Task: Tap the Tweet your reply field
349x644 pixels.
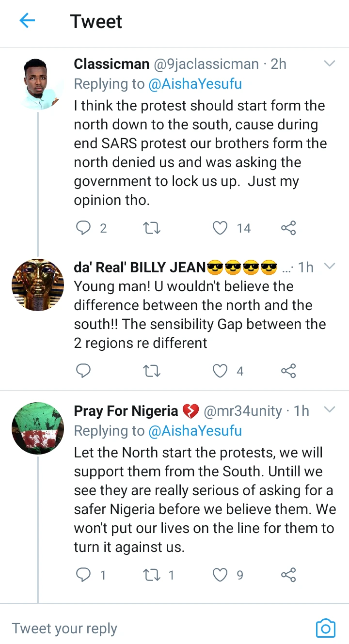Action: (145, 628)
